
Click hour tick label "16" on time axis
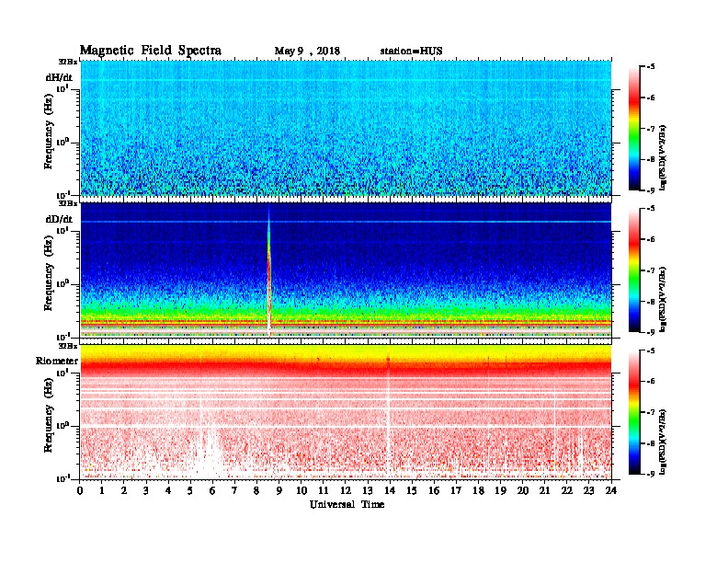pos(434,491)
